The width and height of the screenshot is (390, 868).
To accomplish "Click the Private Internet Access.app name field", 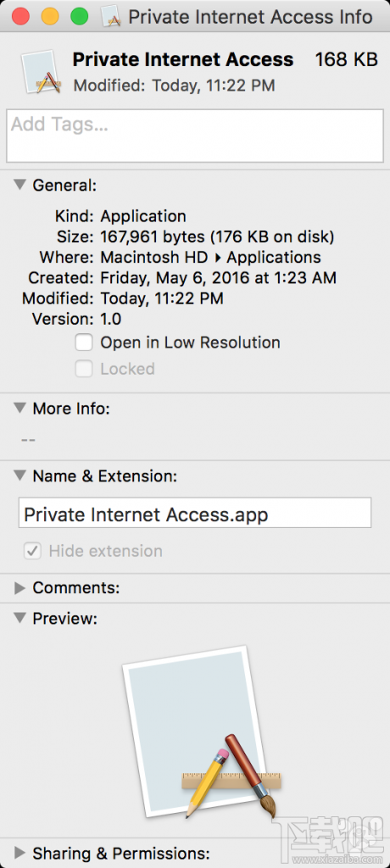I will click(195, 513).
